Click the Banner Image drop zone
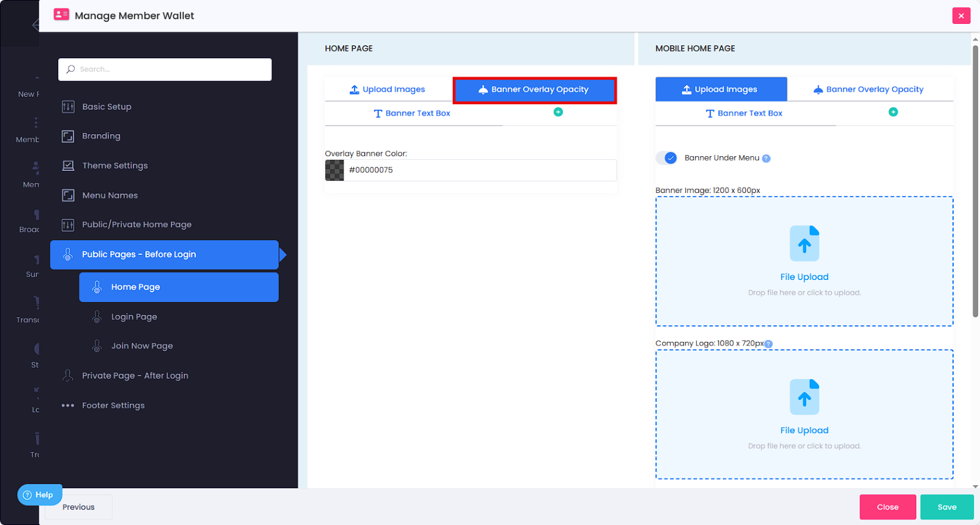 [x=804, y=262]
